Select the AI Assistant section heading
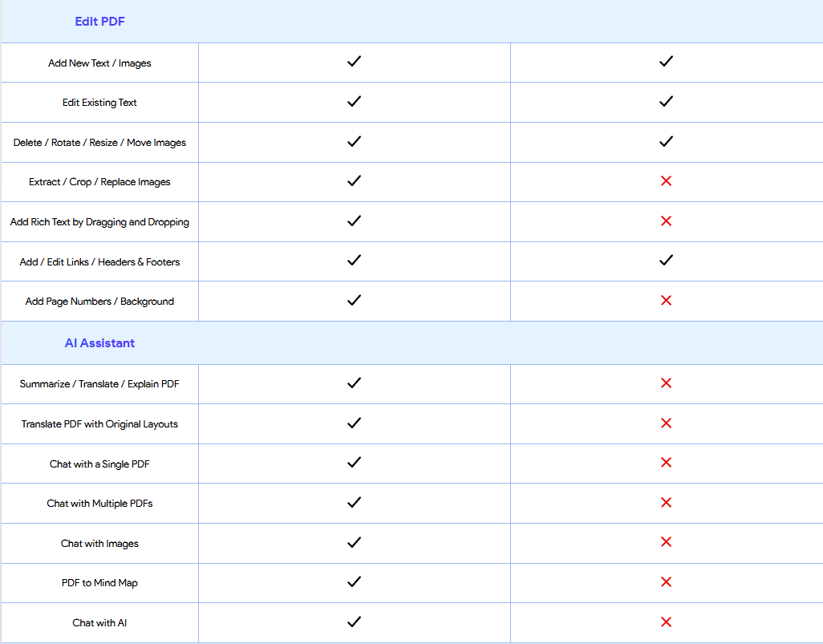The image size is (823, 644). tap(99, 343)
